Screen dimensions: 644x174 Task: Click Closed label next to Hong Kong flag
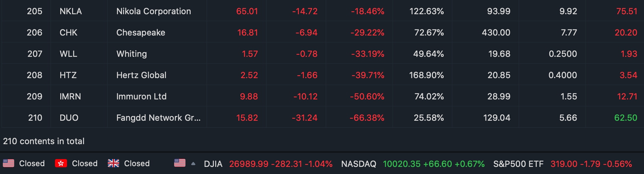pos(84,163)
